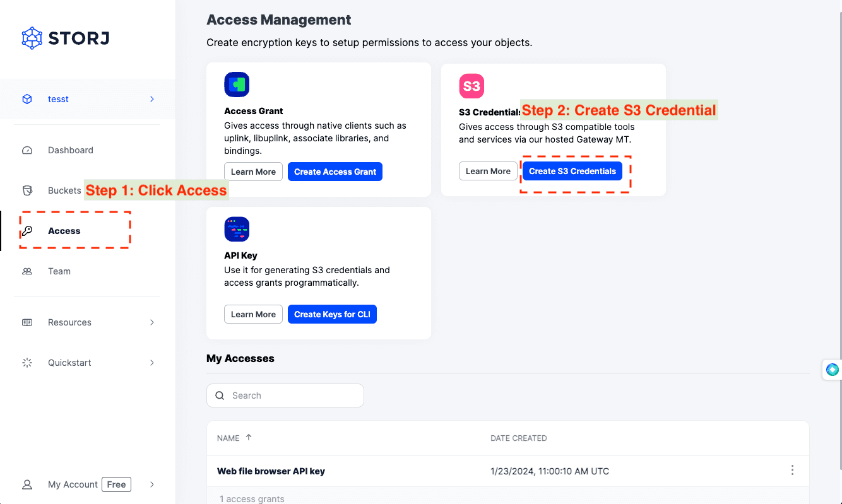
Task: Click the Free plan badge
Action: [x=116, y=484]
